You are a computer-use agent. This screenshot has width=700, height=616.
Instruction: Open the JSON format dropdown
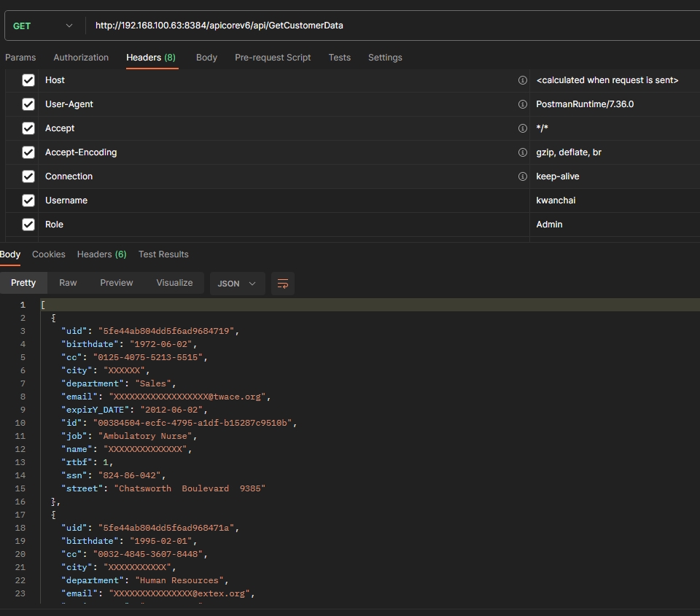[237, 284]
